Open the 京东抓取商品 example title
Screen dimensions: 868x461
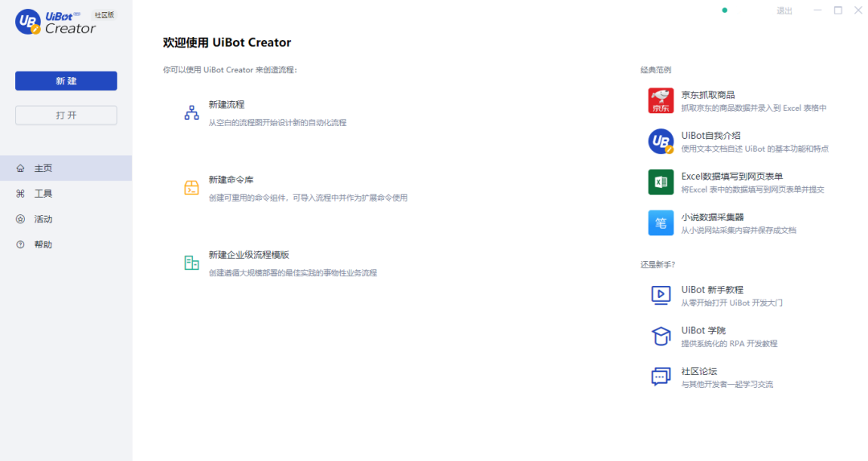tap(708, 95)
